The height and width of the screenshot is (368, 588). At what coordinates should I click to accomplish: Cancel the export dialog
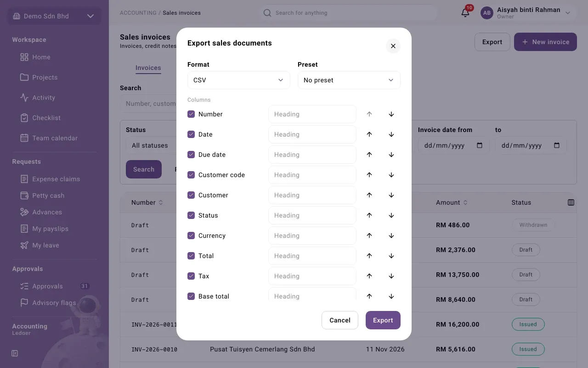click(x=340, y=320)
